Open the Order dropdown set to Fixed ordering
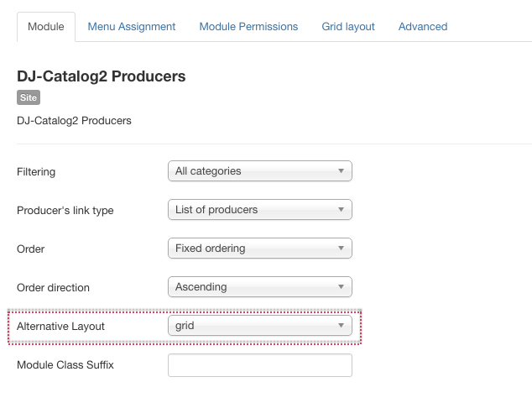Image resolution: width=532 pixels, height=403 pixels. [x=260, y=249]
